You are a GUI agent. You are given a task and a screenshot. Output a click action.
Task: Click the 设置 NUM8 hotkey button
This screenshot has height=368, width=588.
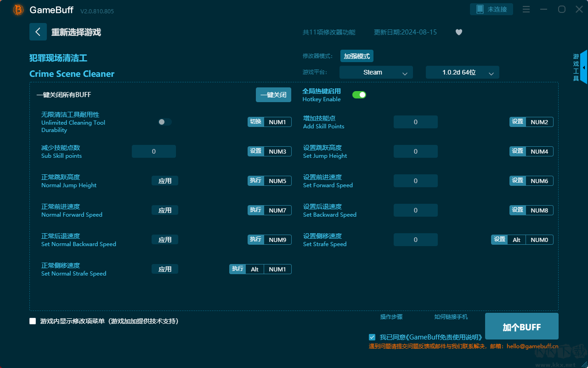coord(531,210)
